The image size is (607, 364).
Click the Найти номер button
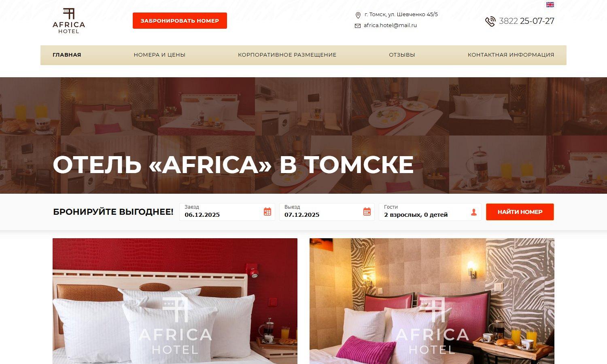pyautogui.click(x=520, y=212)
